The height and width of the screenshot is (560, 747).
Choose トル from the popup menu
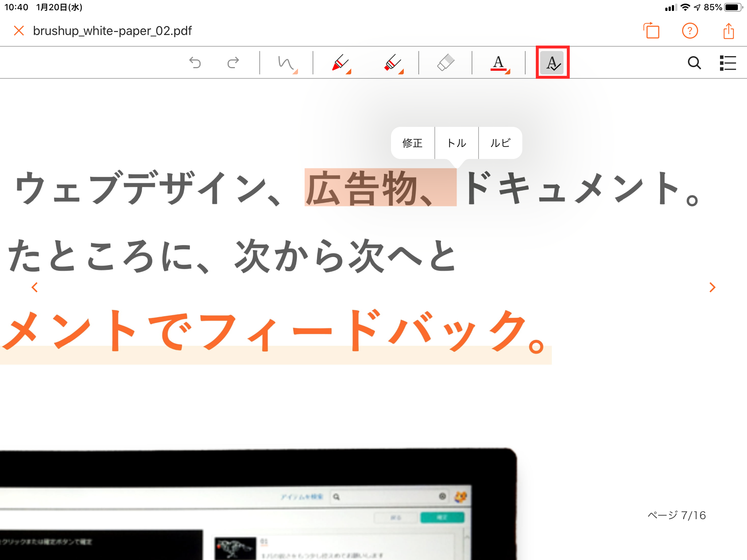pyautogui.click(x=457, y=143)
